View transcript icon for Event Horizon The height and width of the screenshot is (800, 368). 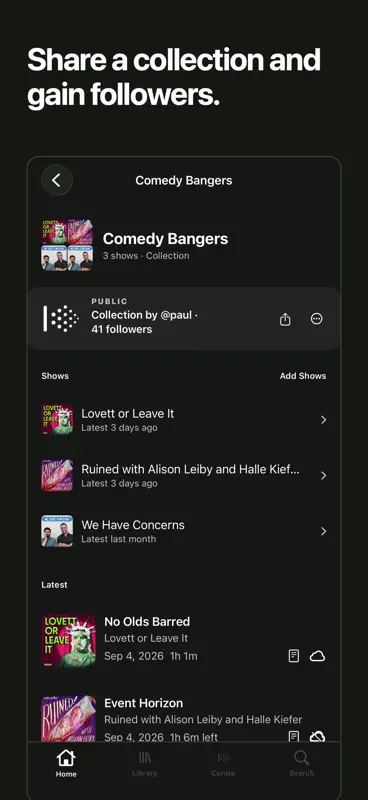tap(294, 737)
